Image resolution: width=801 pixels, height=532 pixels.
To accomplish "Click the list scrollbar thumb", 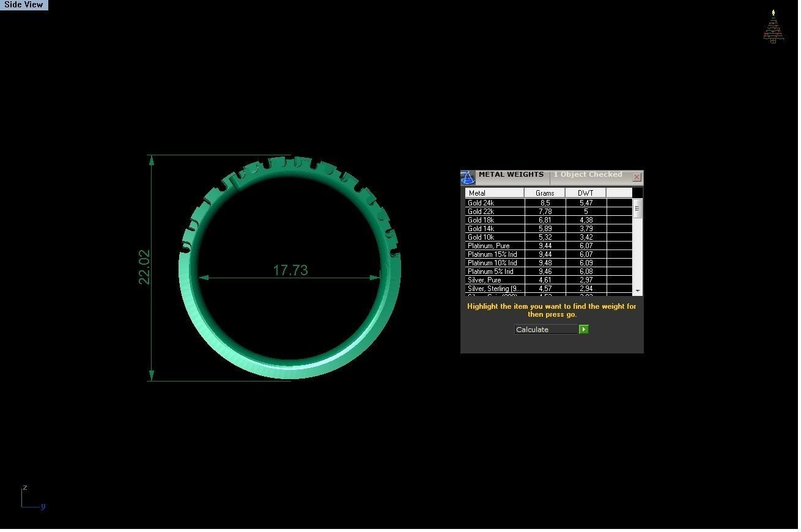I will coord(637,209).
